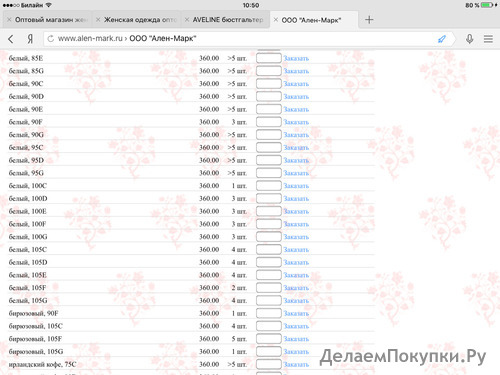Reload the page with the refresh icon

click(x=51, y=39)
